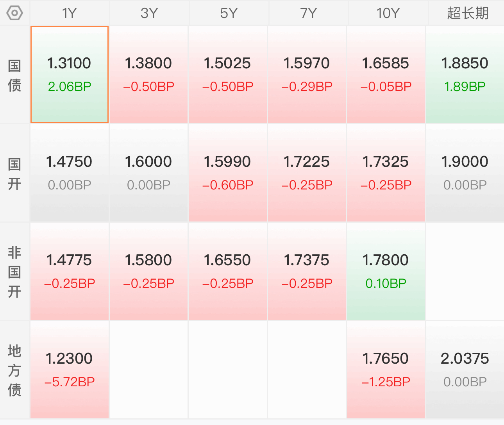Select the 地方债 row label
504x425 pixels.
(x=14, y=370)
